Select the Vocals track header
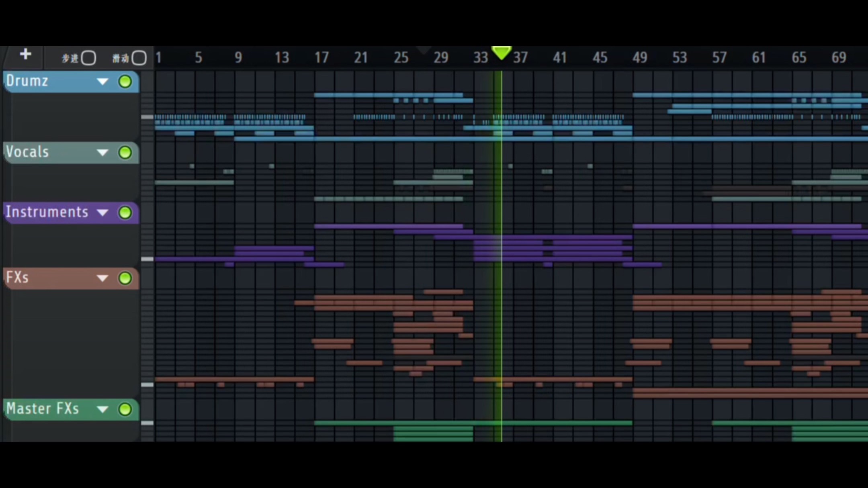The width and height of the screenshot is (868, 488). [71, 153]
